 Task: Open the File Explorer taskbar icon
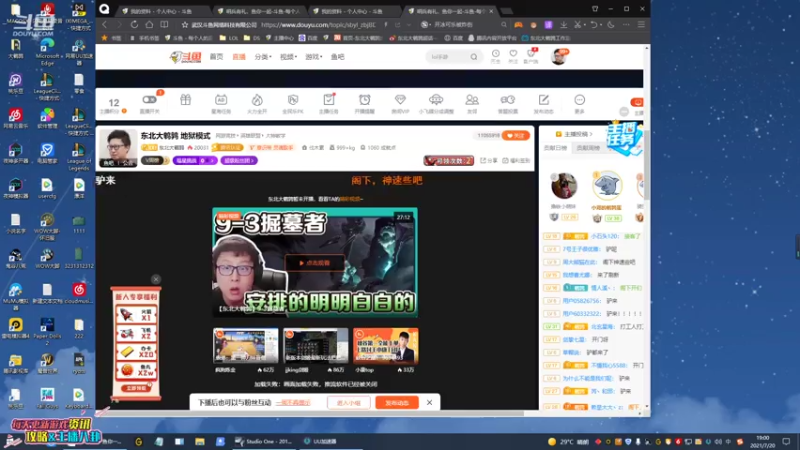pyautogui.click(x=199, y=441)
